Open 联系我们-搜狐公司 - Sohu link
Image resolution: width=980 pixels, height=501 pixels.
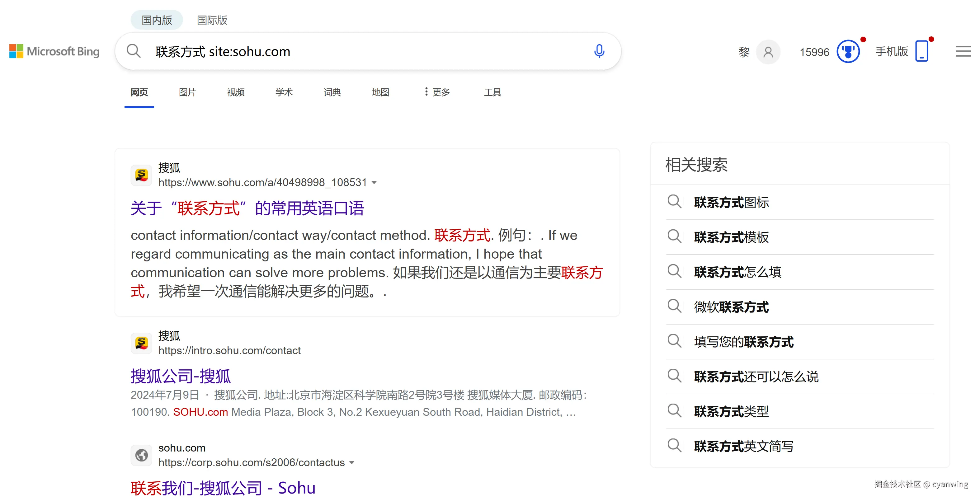(x=223, y=488)
